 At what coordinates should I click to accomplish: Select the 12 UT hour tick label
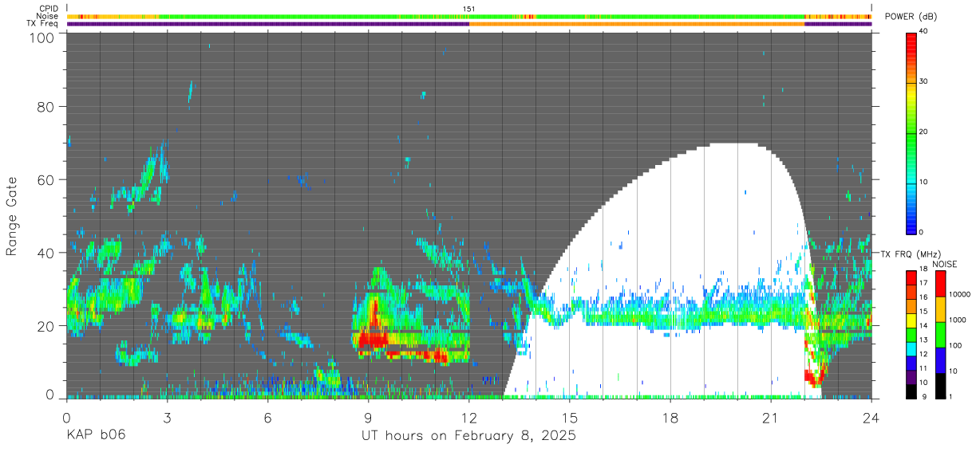tap(469, 418)
